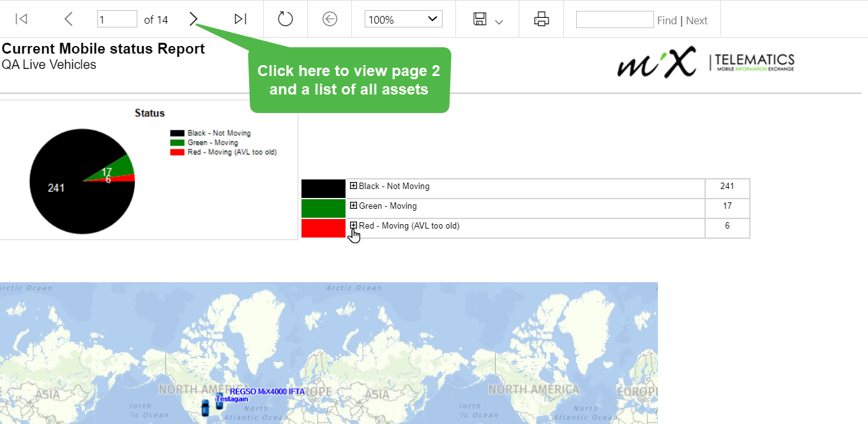Click the green color swatch in table
868x424 pixels.
323,208
